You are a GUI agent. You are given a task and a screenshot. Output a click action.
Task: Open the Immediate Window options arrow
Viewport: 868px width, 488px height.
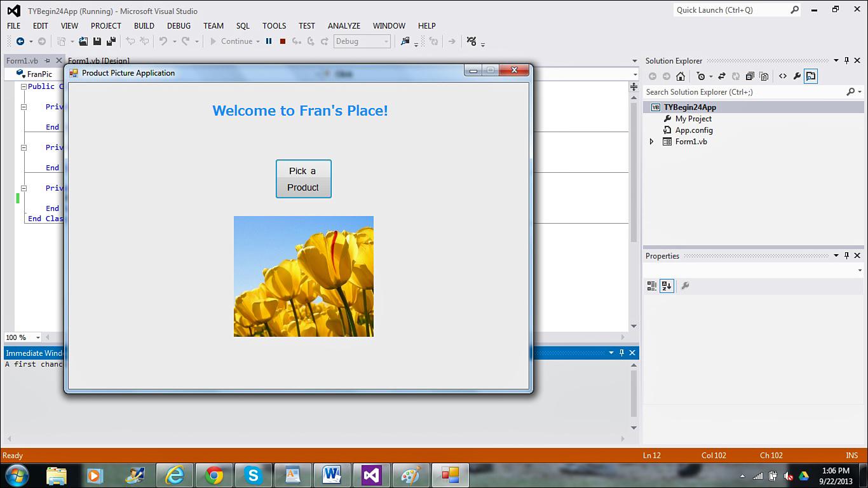611,353
